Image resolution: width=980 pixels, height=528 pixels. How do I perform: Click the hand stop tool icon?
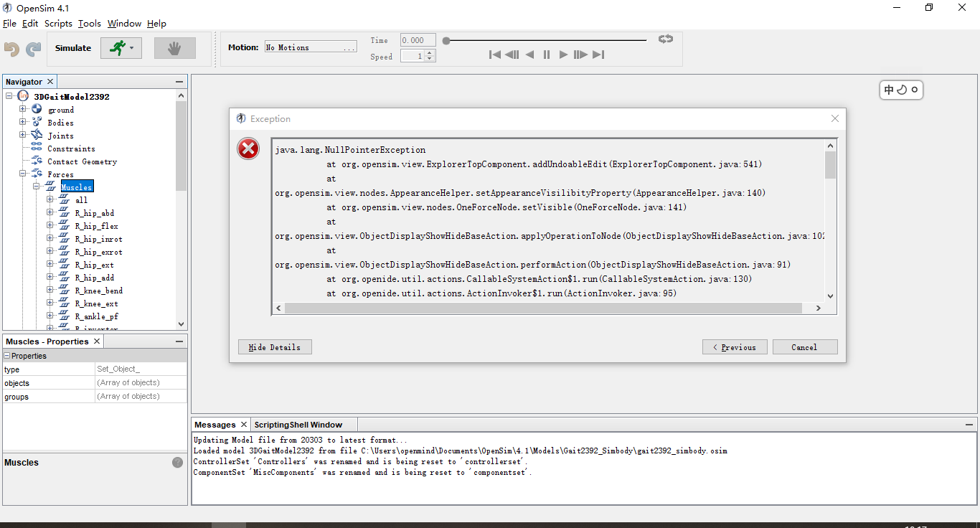(x=174, y=47)
